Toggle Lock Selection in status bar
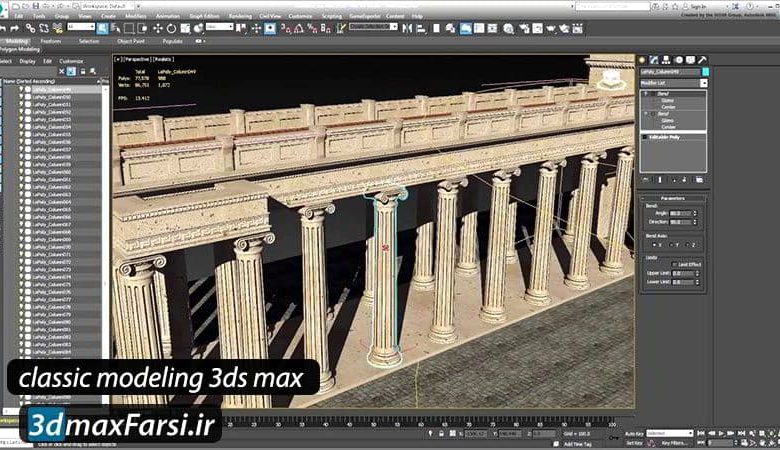Image resolution: width=780 pixels, height=450 pixels. [441, 434]
